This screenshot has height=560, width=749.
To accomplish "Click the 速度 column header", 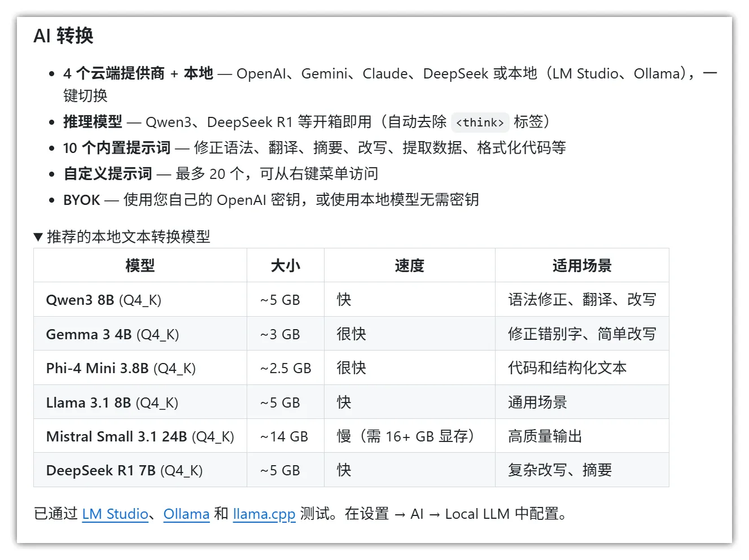I will point(409,266).
